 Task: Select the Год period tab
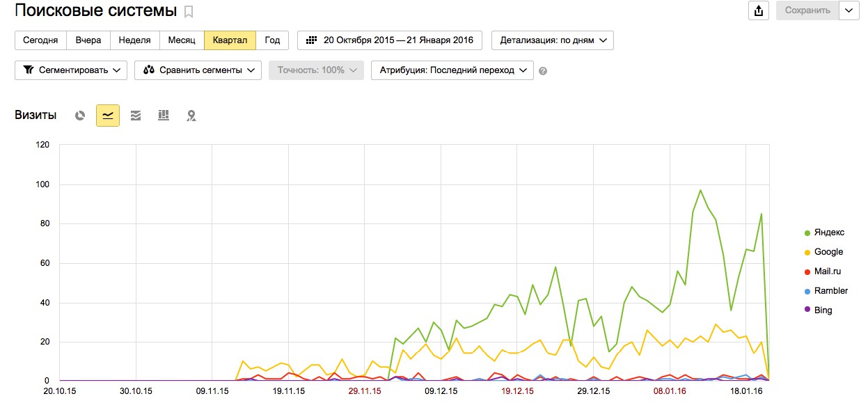coord(272,40)
